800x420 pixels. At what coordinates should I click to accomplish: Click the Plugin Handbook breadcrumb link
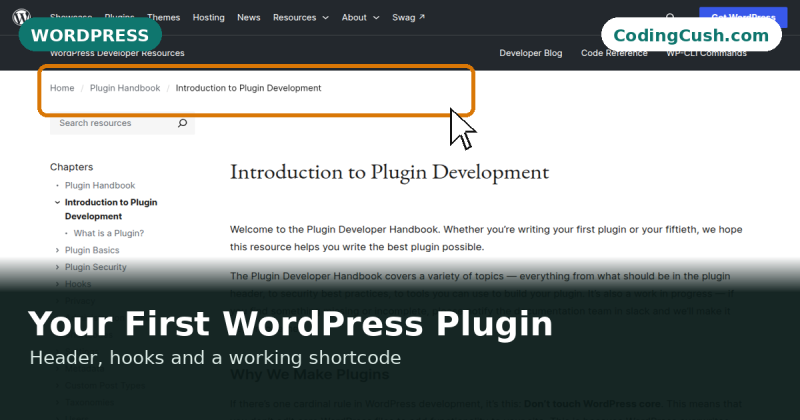(x=125, y=88)
